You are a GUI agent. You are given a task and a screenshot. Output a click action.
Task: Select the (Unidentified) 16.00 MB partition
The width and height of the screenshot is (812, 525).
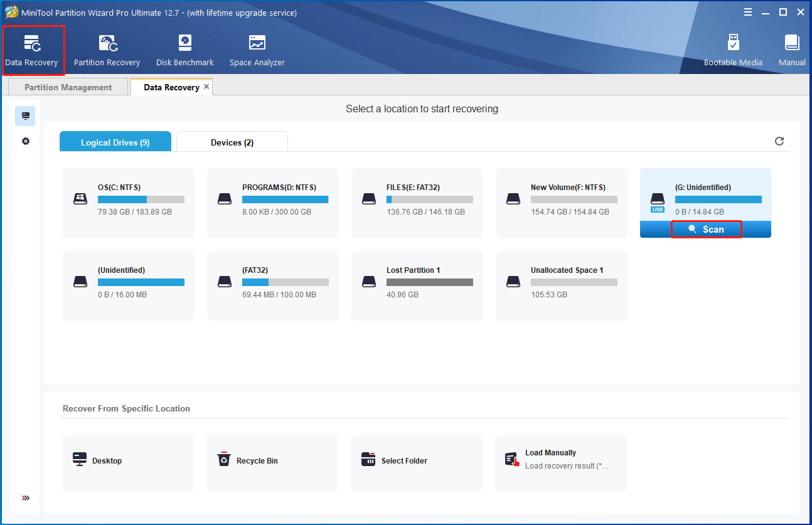click(129, 286)
